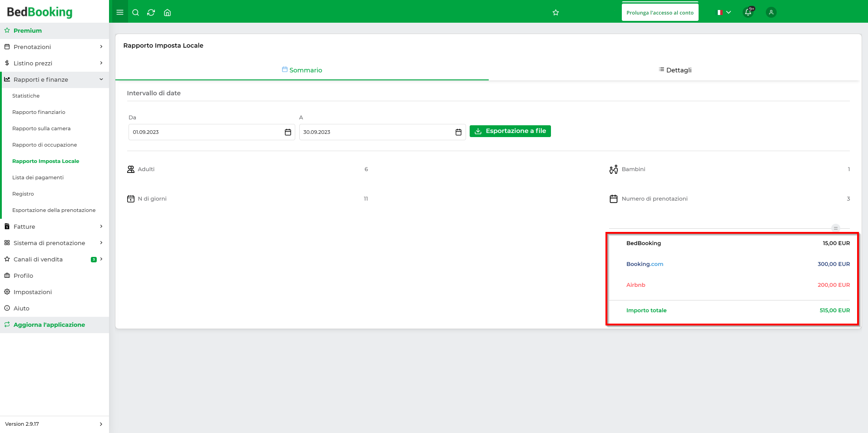Click the Importo totale label
Image resolution: width=868 pixels, height=433 pixels.
point(646,310)
